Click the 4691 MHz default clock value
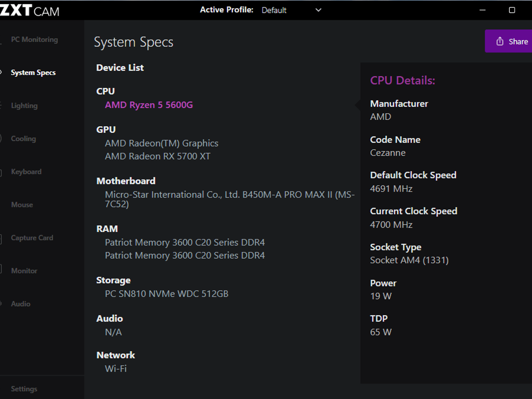This screenshot has width=532, height=399. pos(391,189)
